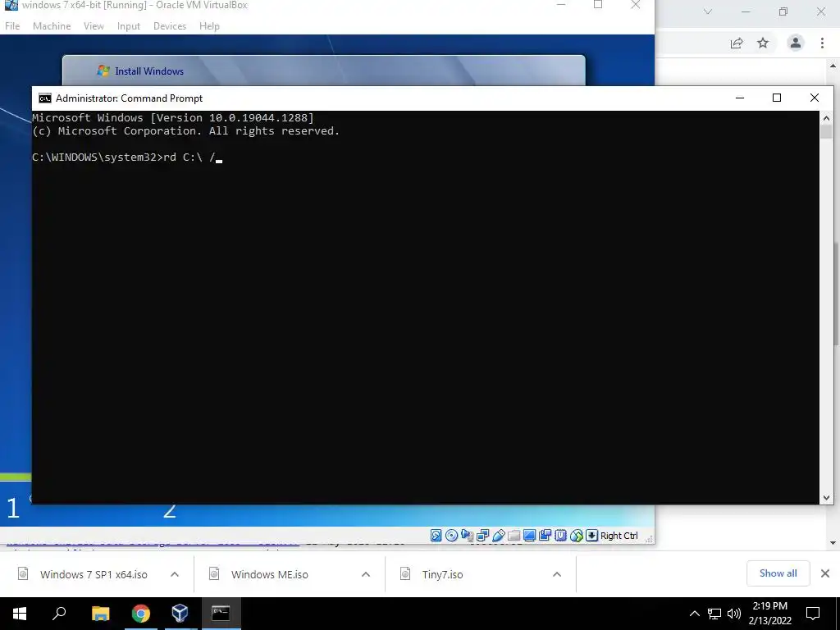Viewport: 840px width, 630px height.
Task: Bookmark this page with the star icon
Action: click(x=763, y=43)
